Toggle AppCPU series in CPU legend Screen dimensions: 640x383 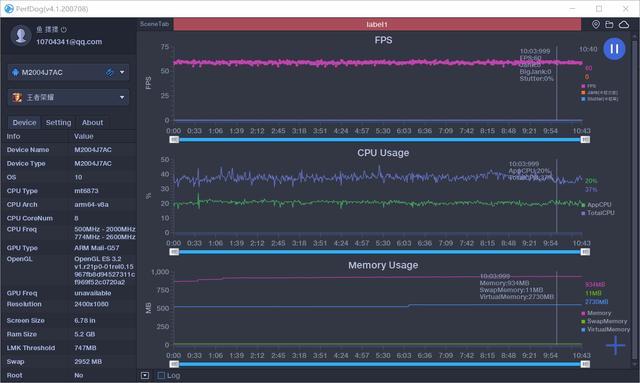click(596, 205)
